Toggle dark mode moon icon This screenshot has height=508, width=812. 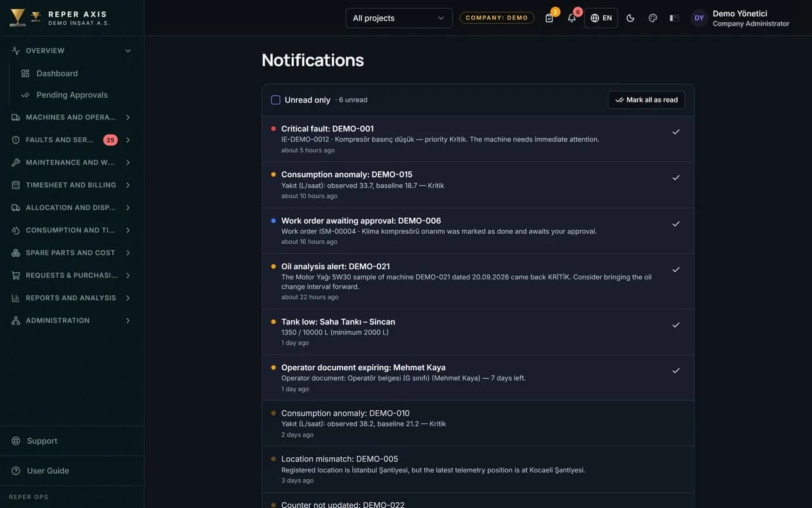(630, 18)
